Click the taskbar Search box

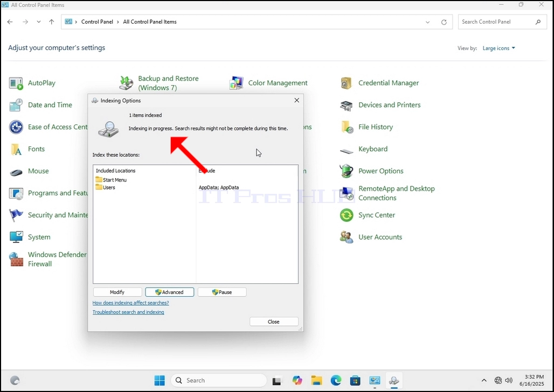219,380
